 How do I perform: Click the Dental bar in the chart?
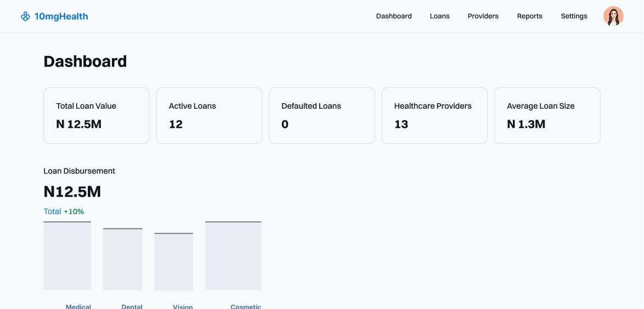[x=123, y=259]
